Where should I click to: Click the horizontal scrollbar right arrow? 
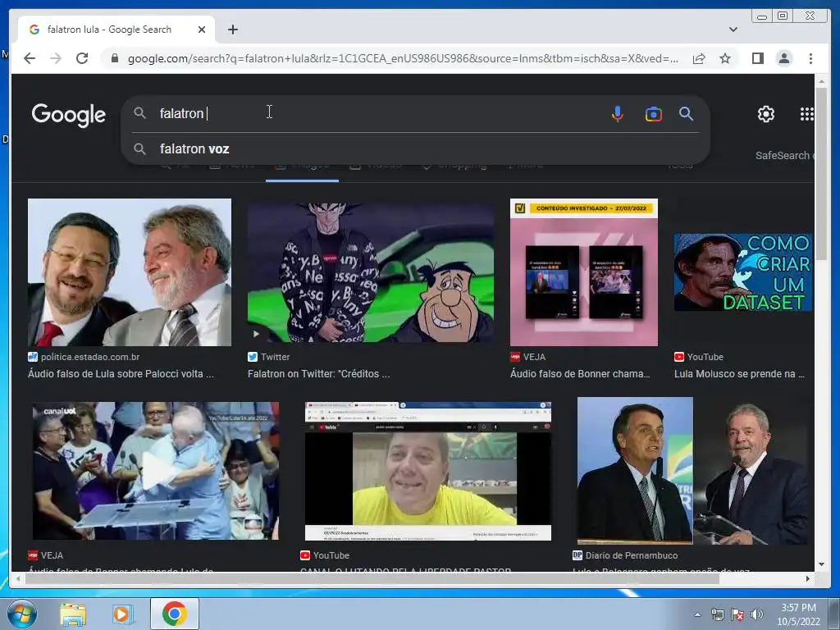click(x=808, y=578)
